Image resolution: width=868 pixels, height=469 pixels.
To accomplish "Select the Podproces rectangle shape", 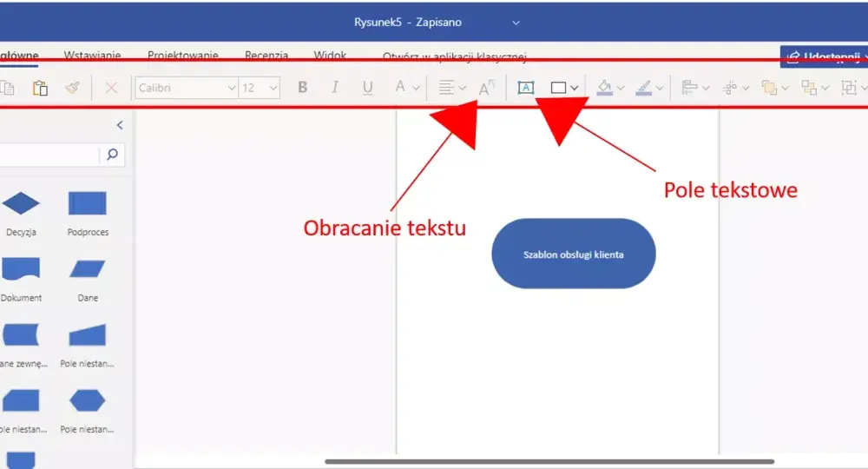I will [x=88, y=203].
